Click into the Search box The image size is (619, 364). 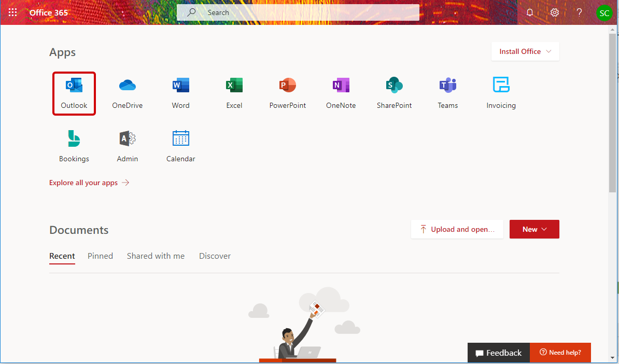306,12
